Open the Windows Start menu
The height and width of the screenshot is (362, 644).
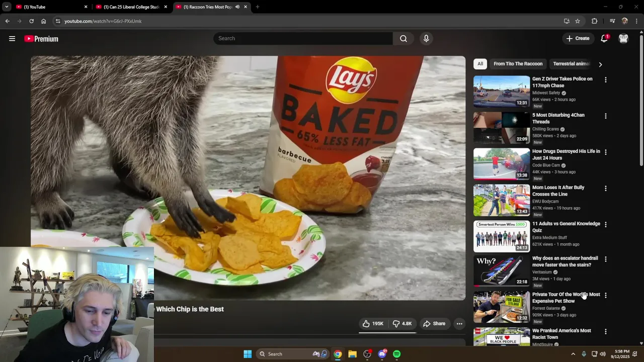(x=248, y=354)
